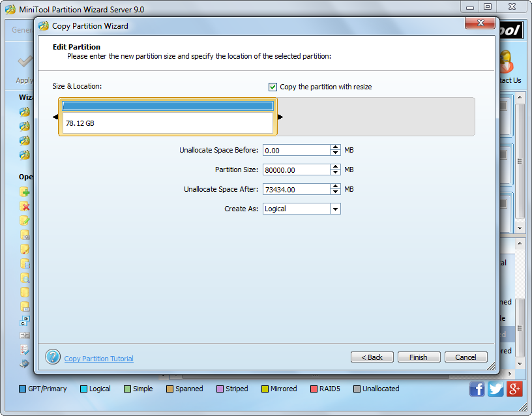Click horizontal scrollbar right arrow in main window
Viewport: 532px width, 416px height.
[510, 374]
